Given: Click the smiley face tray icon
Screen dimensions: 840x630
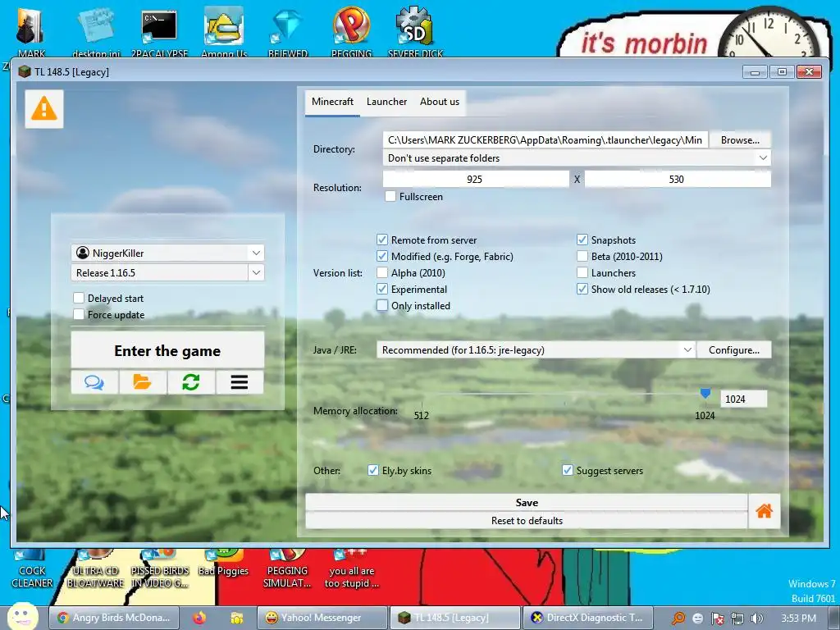Looking at the screenshot, I should (698, 619).
